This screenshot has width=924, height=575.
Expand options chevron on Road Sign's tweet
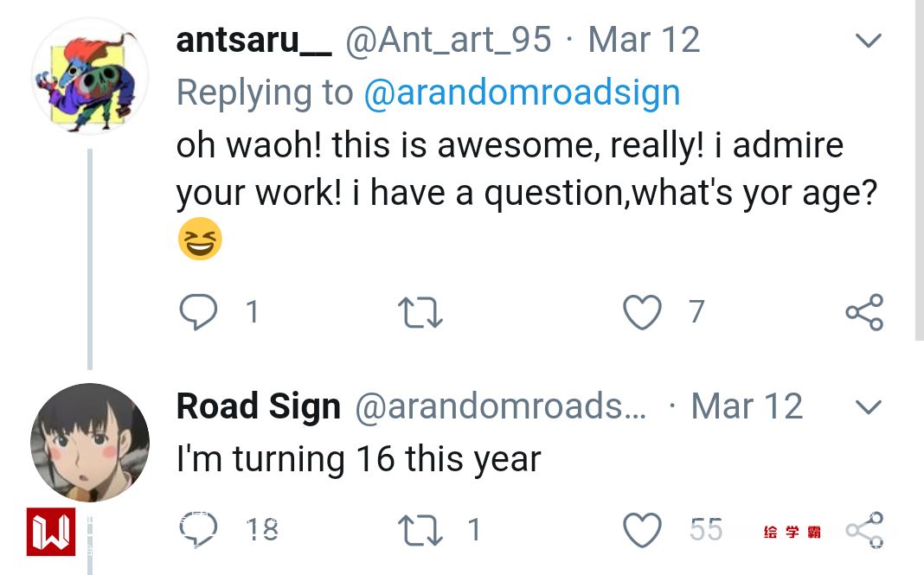(x=867, y=406)
